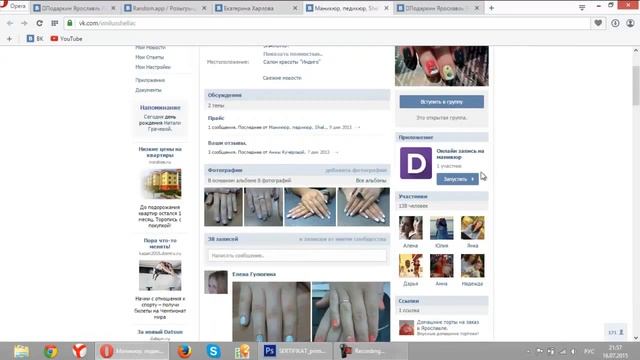Switch to Recording window in taskbar
Screen dimensions: 640x360
coord(371,351)
